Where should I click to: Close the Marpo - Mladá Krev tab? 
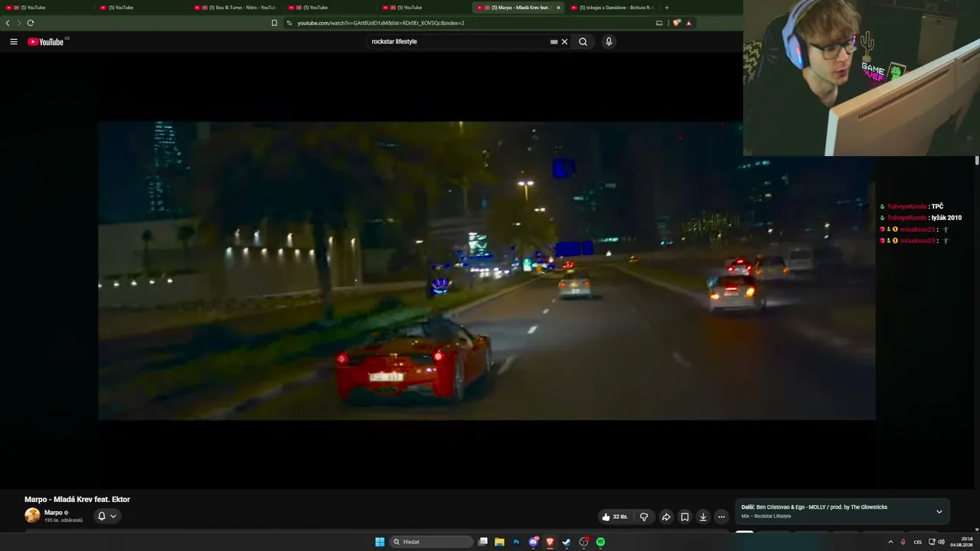click(x=558, y=8)
